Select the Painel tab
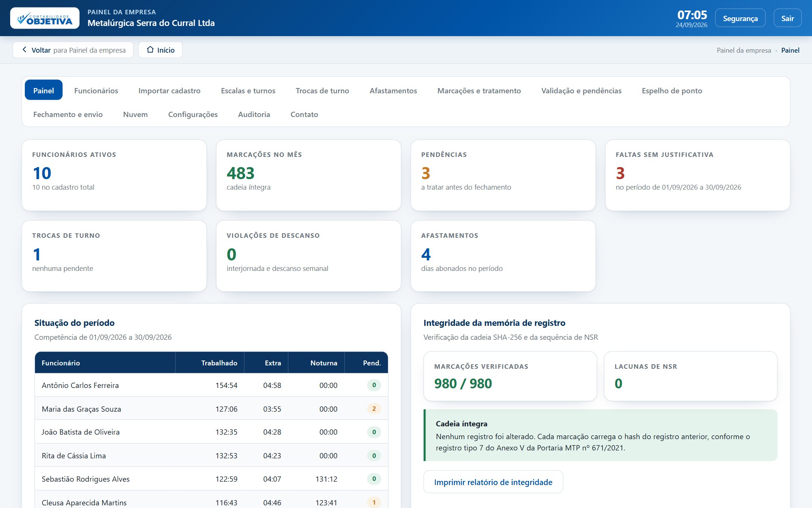812x508 pixels. 44,90
